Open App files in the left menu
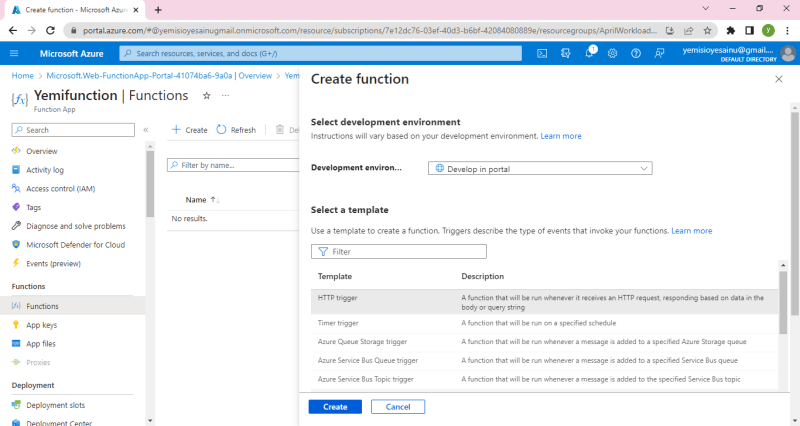The image size is (800, 426). pos(41,344)
